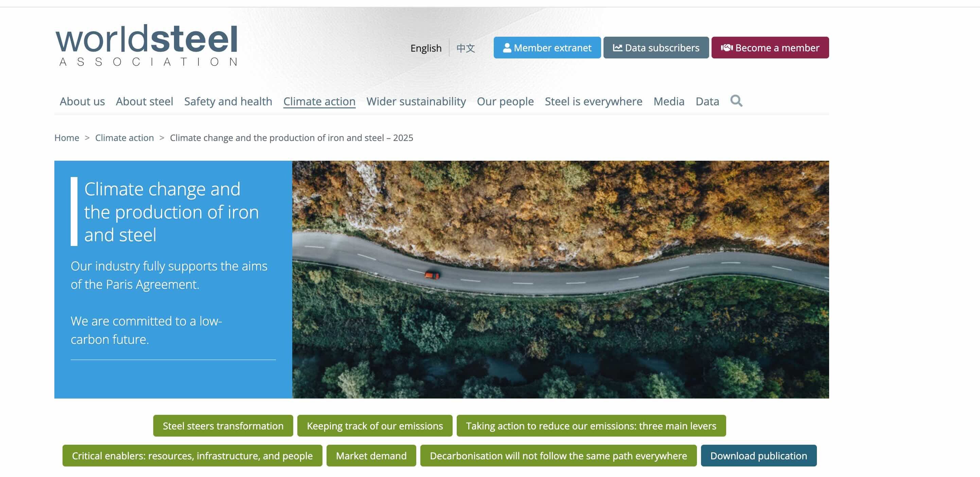Expand the Safety and health menu

228,101
